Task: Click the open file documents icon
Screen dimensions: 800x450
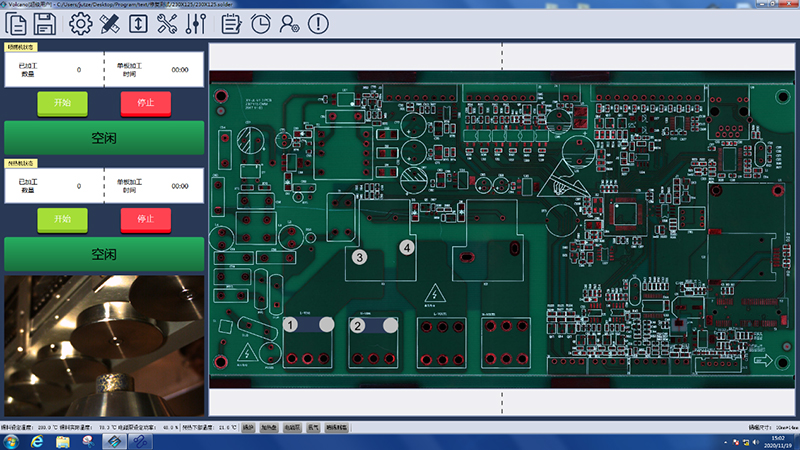Action: coord(17,24)
